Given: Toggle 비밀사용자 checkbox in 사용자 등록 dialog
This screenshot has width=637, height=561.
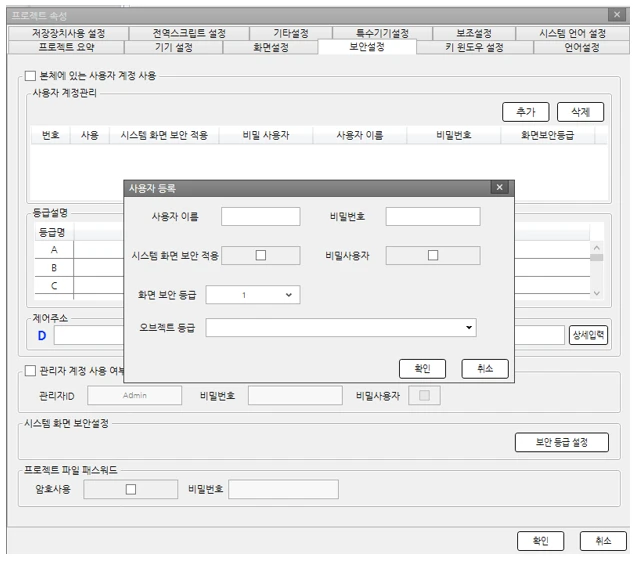Looking at the screenshot, I should (x=433, y=255).
